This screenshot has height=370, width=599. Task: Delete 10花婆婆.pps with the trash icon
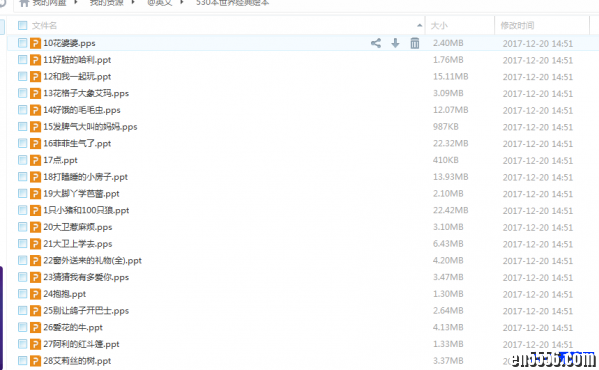tap(415, 43)
